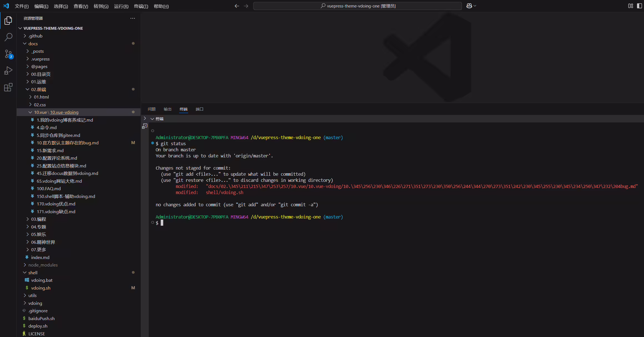Collapse the 终端 group header chevron

tap(152, 119)
